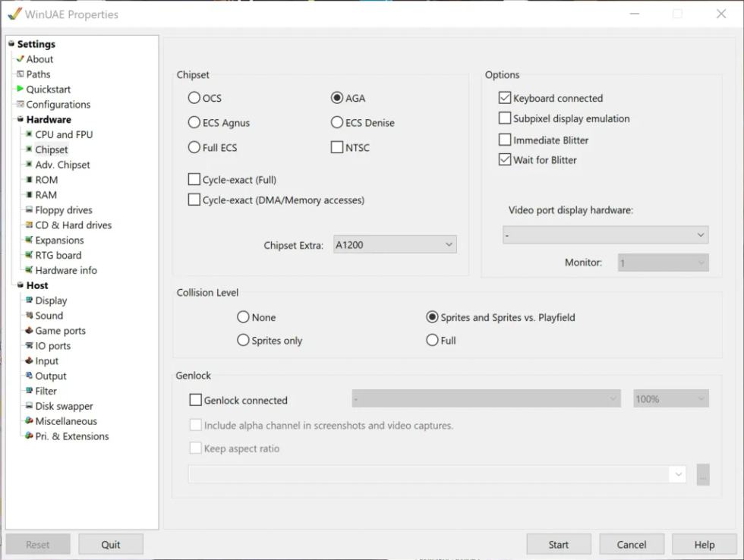Click the Output icon
The height and width of the screenshot is (560, 744).
[29, 376]
